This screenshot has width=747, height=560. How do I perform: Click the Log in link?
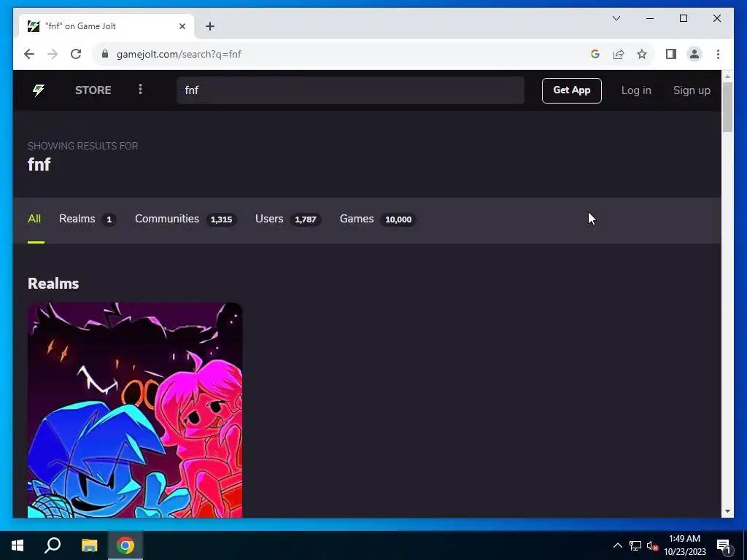(636, 90)
